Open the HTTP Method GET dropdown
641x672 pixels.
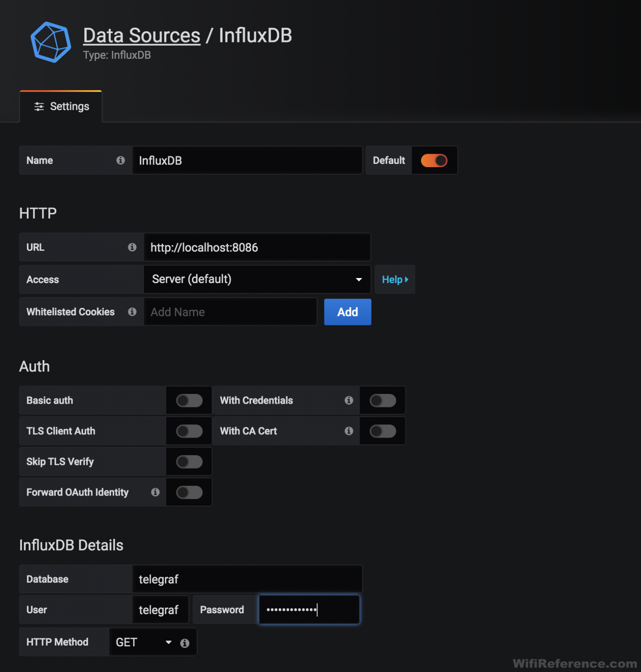pos(144,642)
